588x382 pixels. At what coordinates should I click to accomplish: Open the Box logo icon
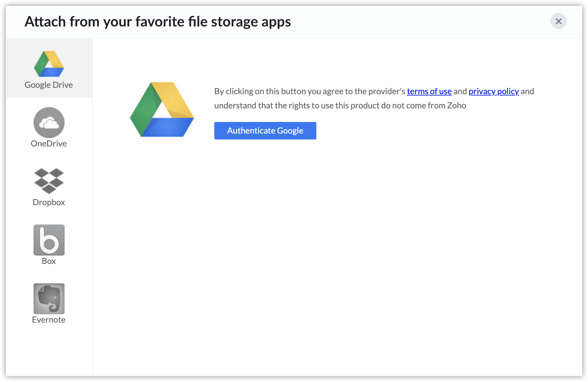click(x=49, y=240)
